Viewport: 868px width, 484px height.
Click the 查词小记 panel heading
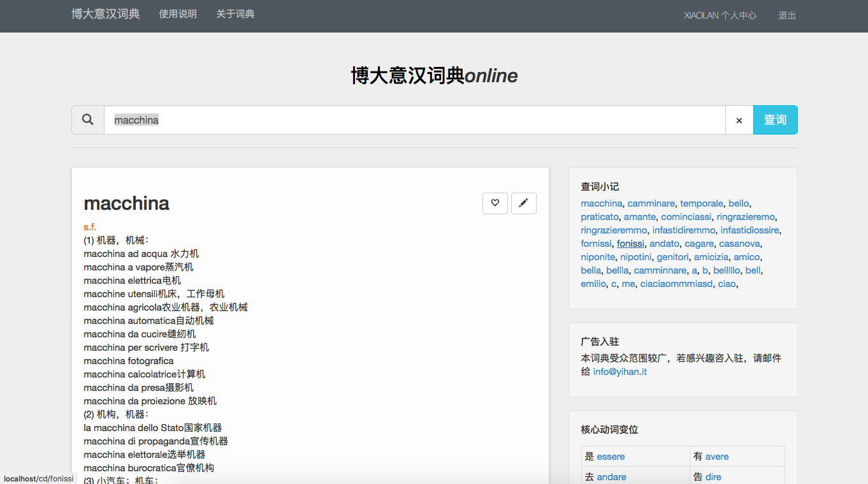(x=600, y=187)
